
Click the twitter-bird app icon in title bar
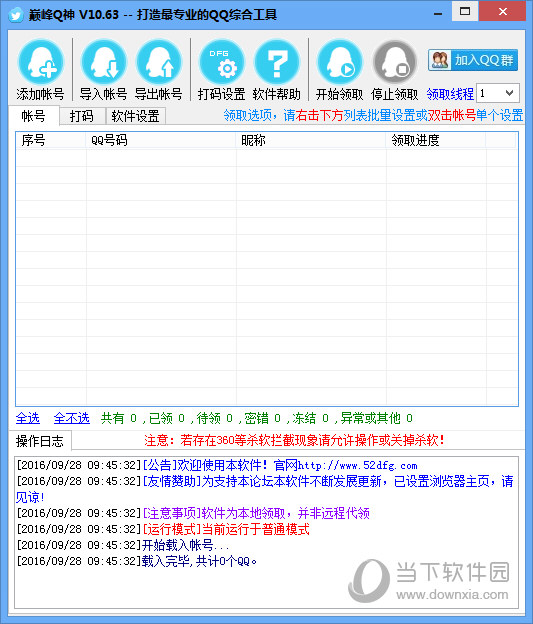click(16, 15)
